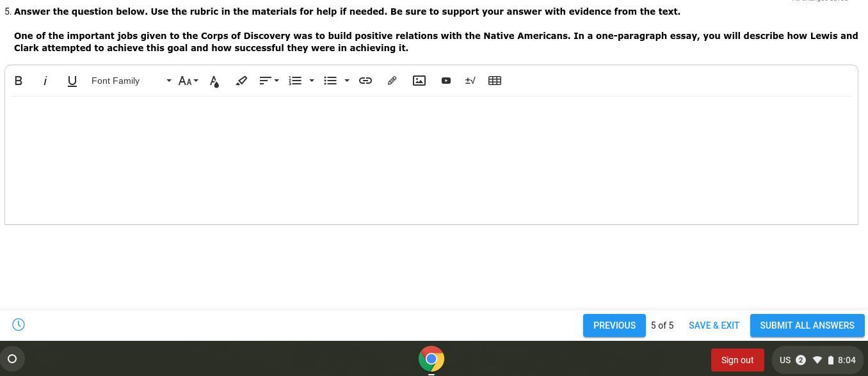The image size is (868, 376).
Task: Expand numbered list style options arrow
Action: click(312, 81)
